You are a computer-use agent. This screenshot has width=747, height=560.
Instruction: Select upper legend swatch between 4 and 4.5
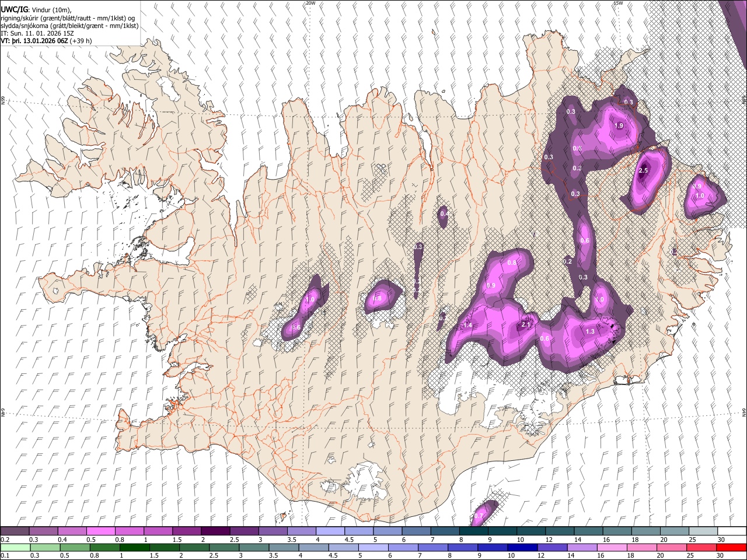click(x=330, y=531)
